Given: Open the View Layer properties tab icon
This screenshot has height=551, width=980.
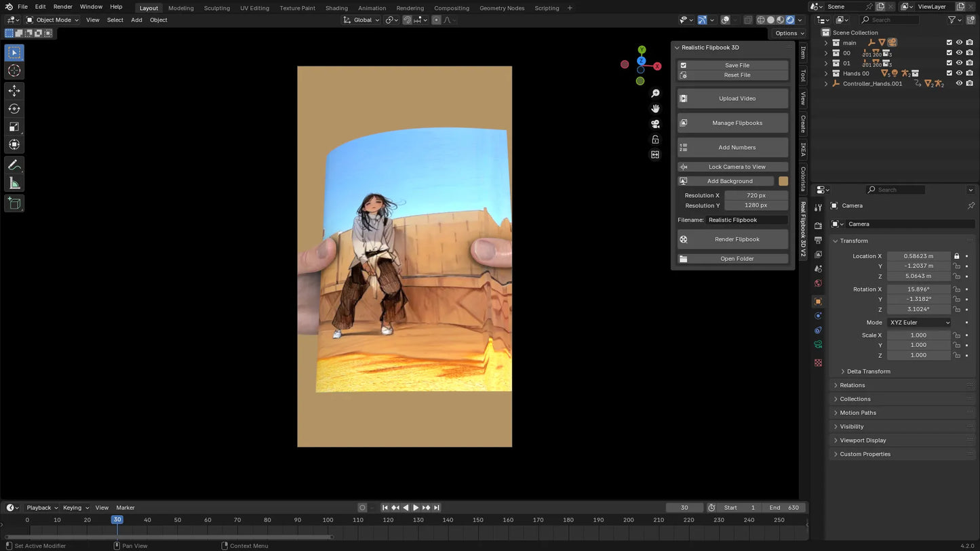Looking at the screenshot, I should tap(818, 254).
